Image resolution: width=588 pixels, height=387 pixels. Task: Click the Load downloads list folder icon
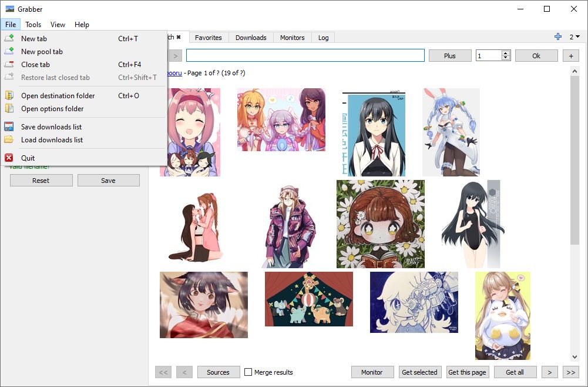point(9,139)
